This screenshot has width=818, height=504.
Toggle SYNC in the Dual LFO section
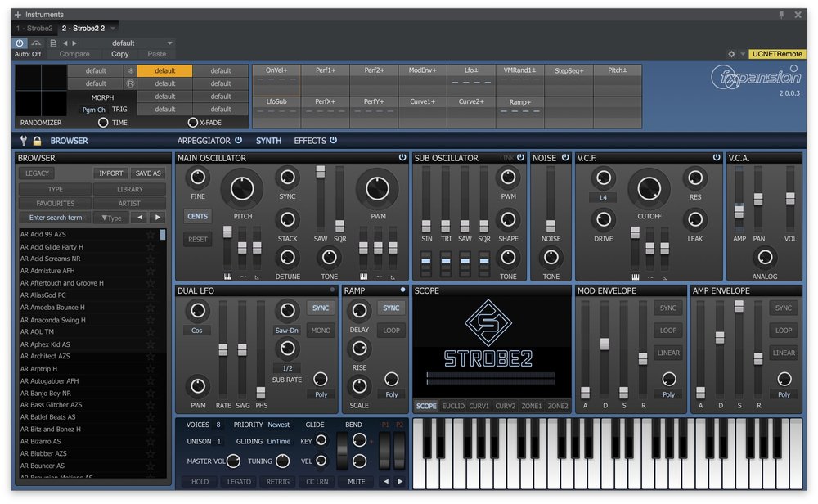click(x=321, y=308)
